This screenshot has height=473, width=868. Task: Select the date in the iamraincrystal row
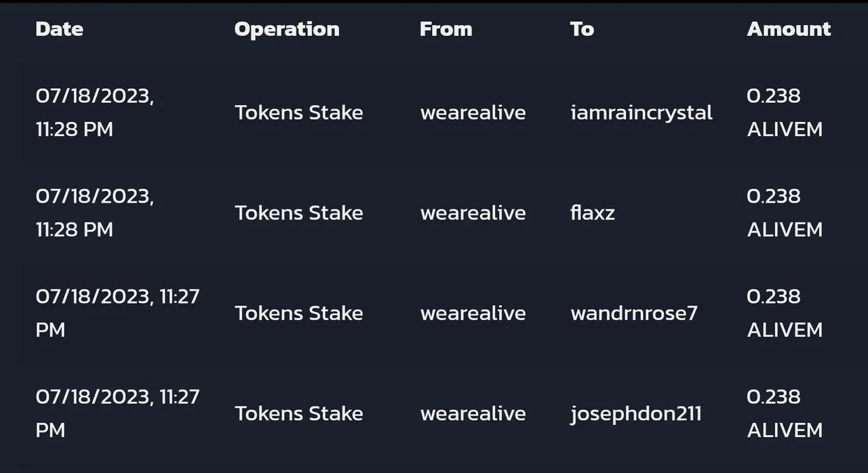[x=95, y=112]
